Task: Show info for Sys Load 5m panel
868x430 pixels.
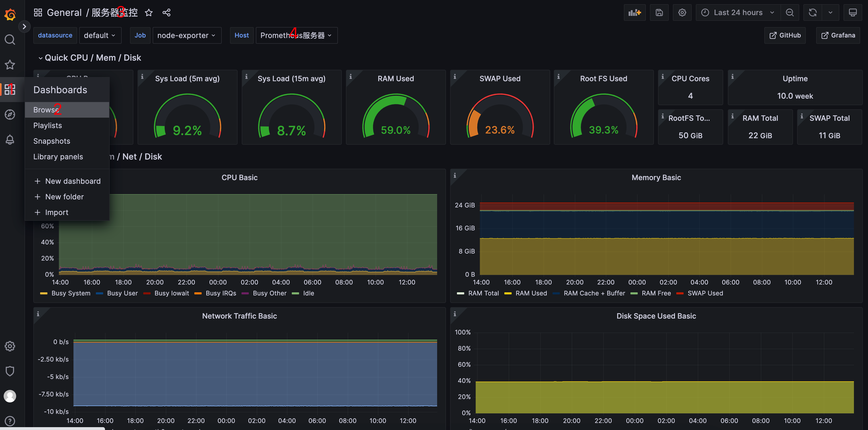Action: (142, 77)
